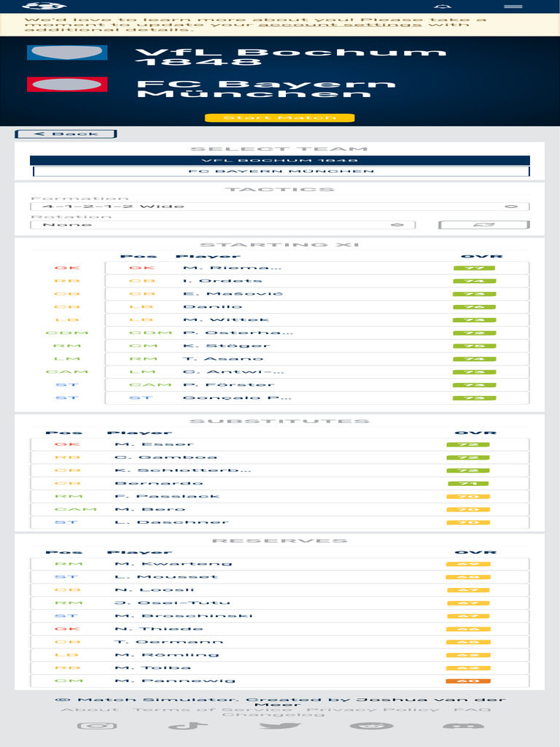Select substitute M. Bero
The image size is (560, 747).
tap(280, 509)
